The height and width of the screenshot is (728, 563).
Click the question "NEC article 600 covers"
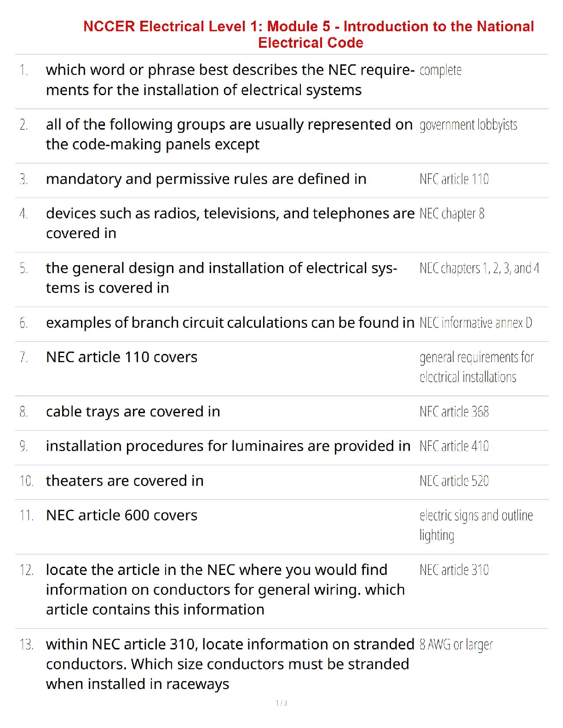click(x=122, y=516)
